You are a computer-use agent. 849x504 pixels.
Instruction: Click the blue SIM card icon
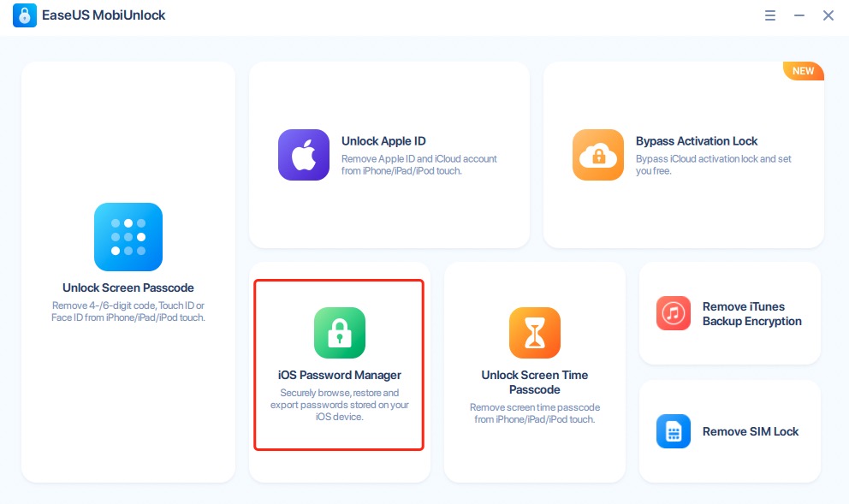pos(674,431)
